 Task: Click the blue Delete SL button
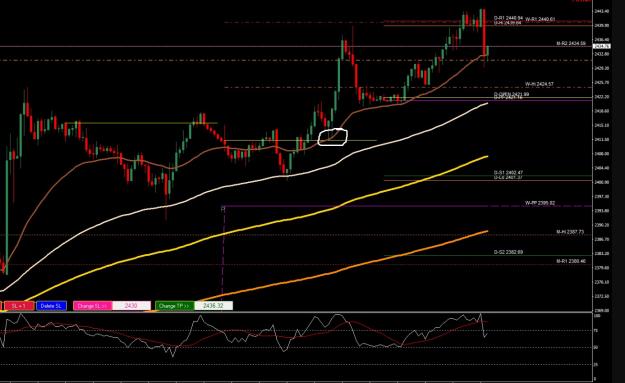click(51, 306)
